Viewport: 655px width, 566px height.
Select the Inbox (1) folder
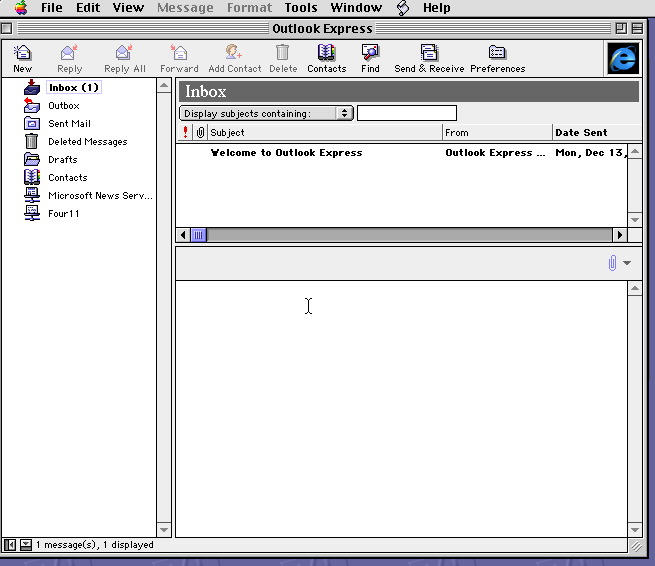tap(74, 87)
